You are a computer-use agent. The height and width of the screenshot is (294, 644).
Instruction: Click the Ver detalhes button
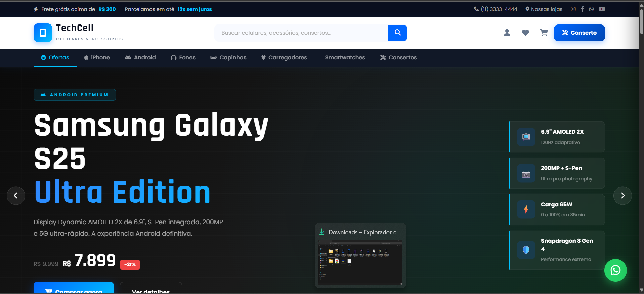tap(151, 288)
